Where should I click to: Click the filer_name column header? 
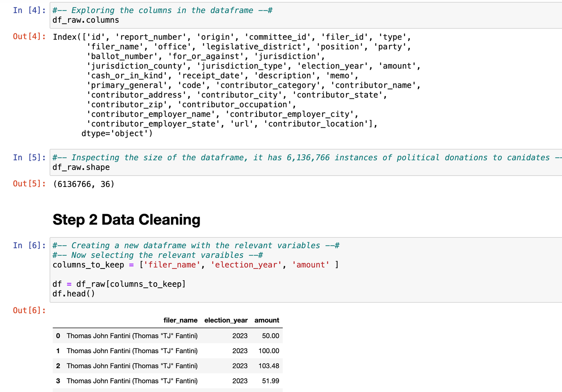(x=180, y=320)
